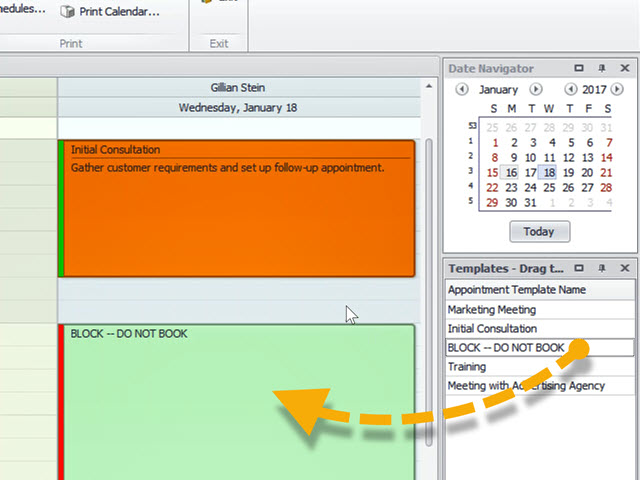
Task: Click the Gillian Stein resource header
Action: click(238, 87)
